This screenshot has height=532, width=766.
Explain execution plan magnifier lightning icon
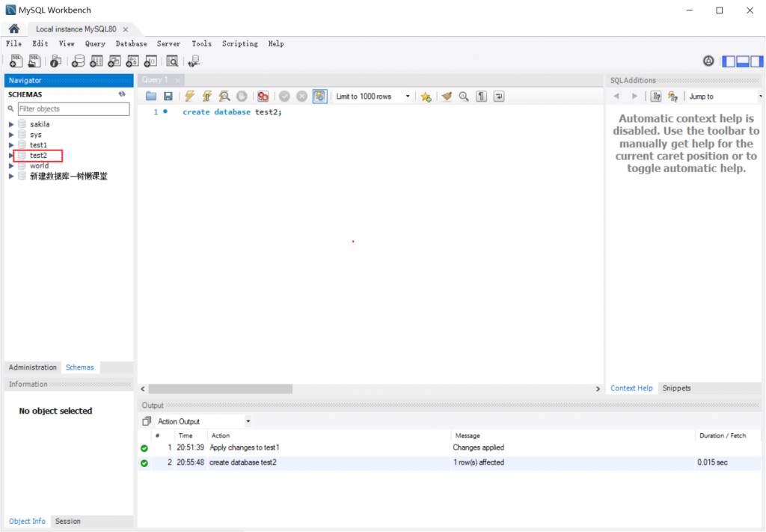click(x=224, y=97)
